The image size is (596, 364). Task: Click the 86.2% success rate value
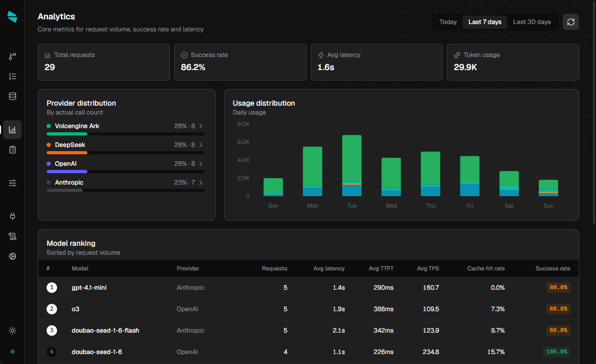[x=193, y=67]
